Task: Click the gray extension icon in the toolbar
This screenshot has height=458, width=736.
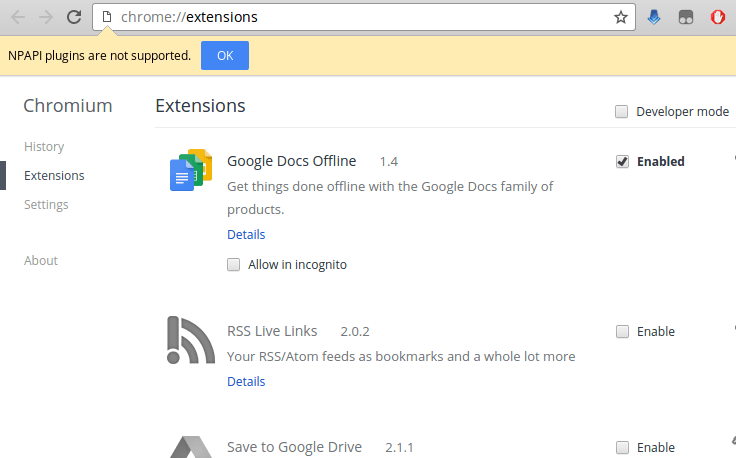Action: (685, 17)
